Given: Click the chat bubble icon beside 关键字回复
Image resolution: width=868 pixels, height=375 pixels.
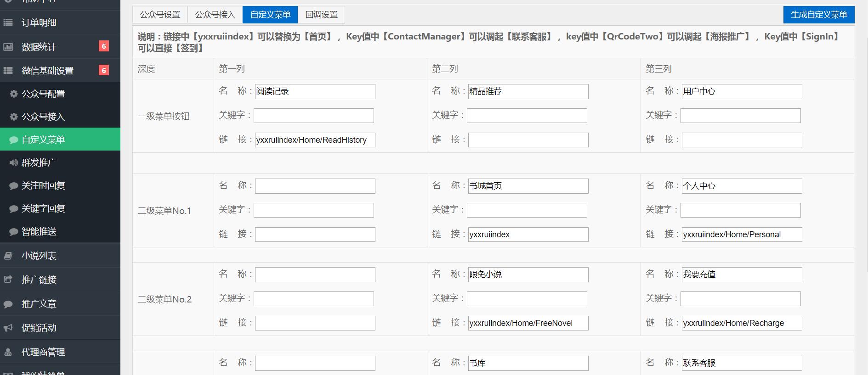Looking at the screenshot, I should [14, 208].
